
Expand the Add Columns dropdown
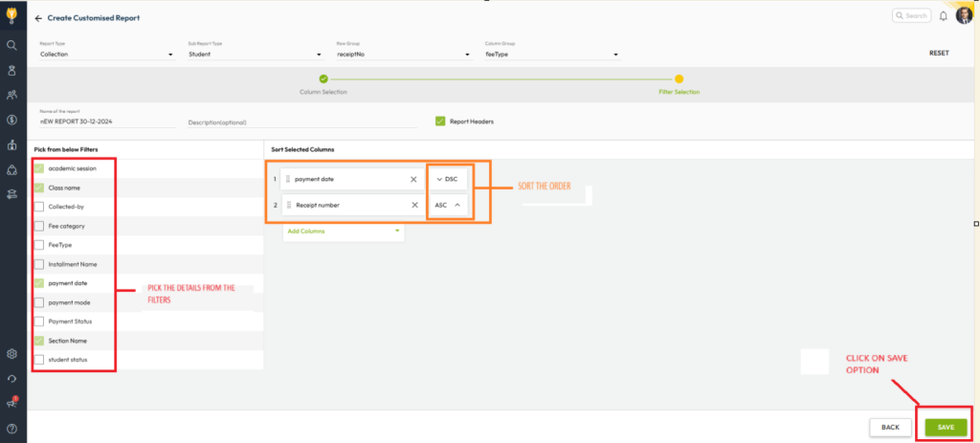click(343, 231)
